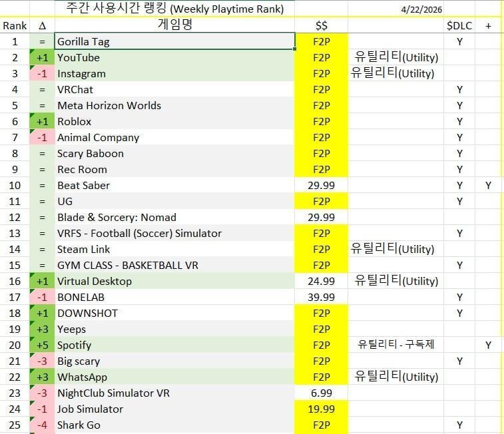Select the Rec Room cell
504x434 pixels.
tap(174, 169)
